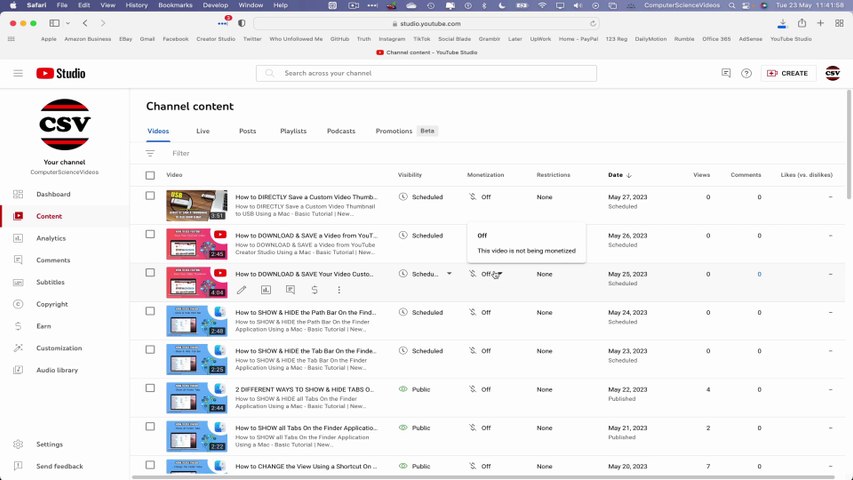Click monetization dollar icon on hovered row

[315, 290]
